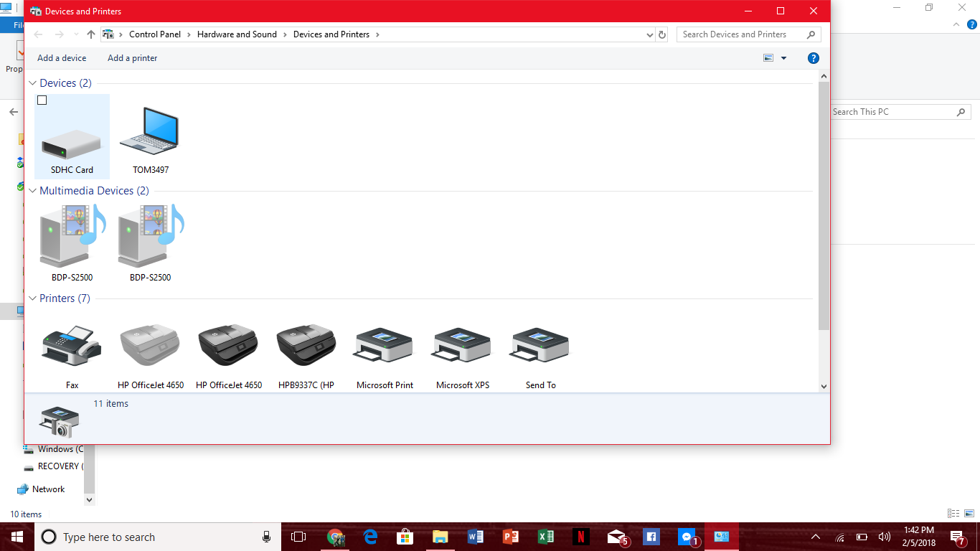This screenshot has height=551, width=980.
Task: Expand the chevron after Hardware and Sound
Action: pyautogui.click(x=285, y=34)
